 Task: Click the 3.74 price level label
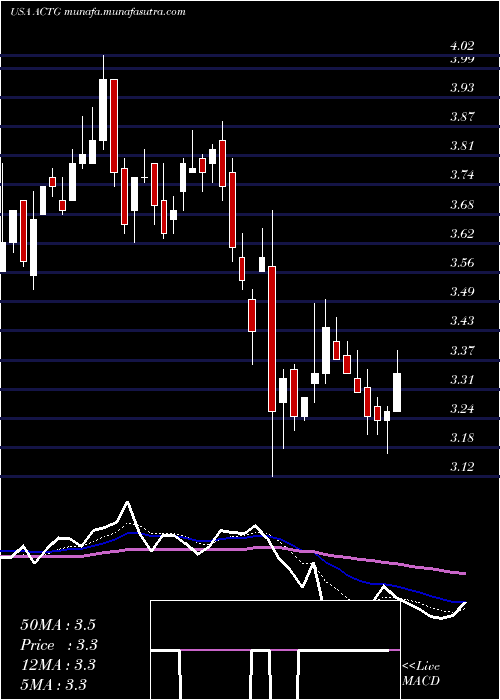(x=462, y=175)
